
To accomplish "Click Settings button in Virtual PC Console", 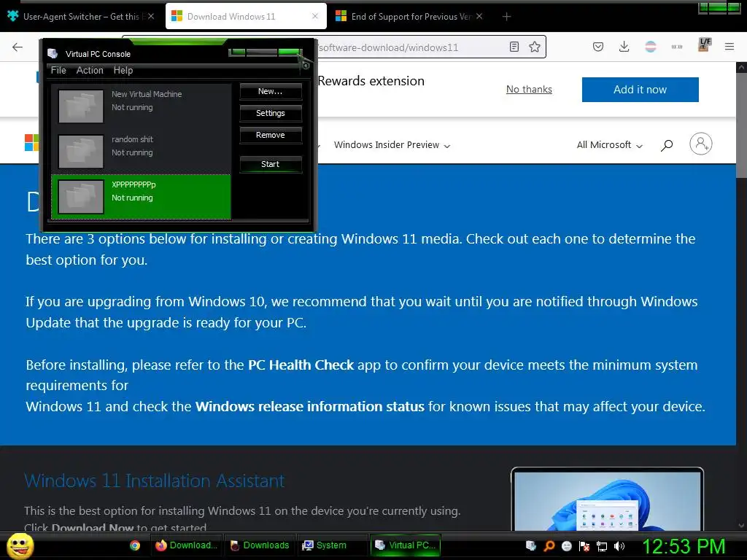I will 270,113.
